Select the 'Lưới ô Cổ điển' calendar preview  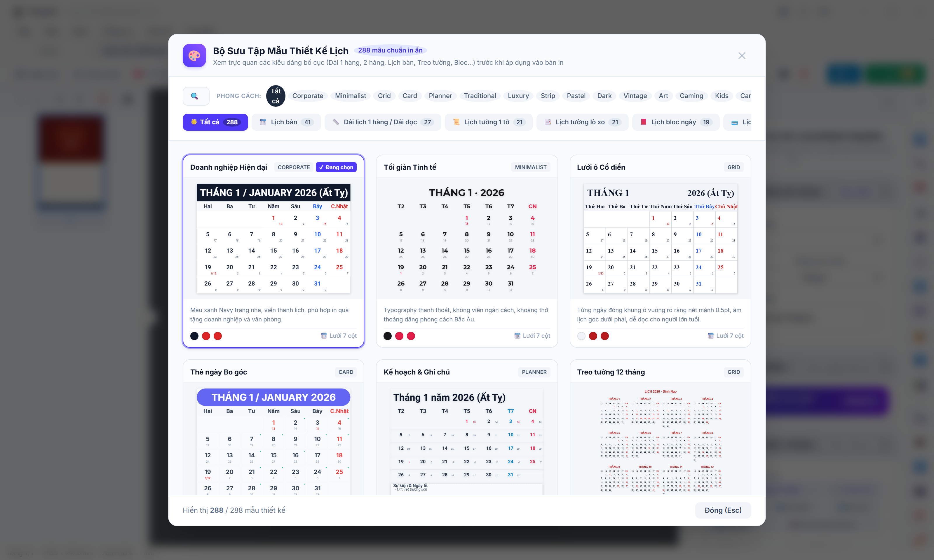pyautogui.click(x=660, y=239)
